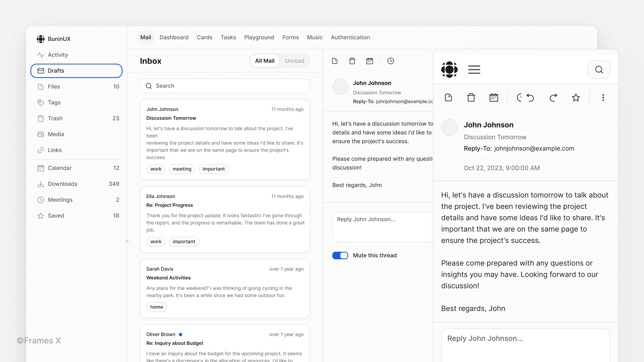Switch to the Dashboard tab
644x362 pixels.
174,37
